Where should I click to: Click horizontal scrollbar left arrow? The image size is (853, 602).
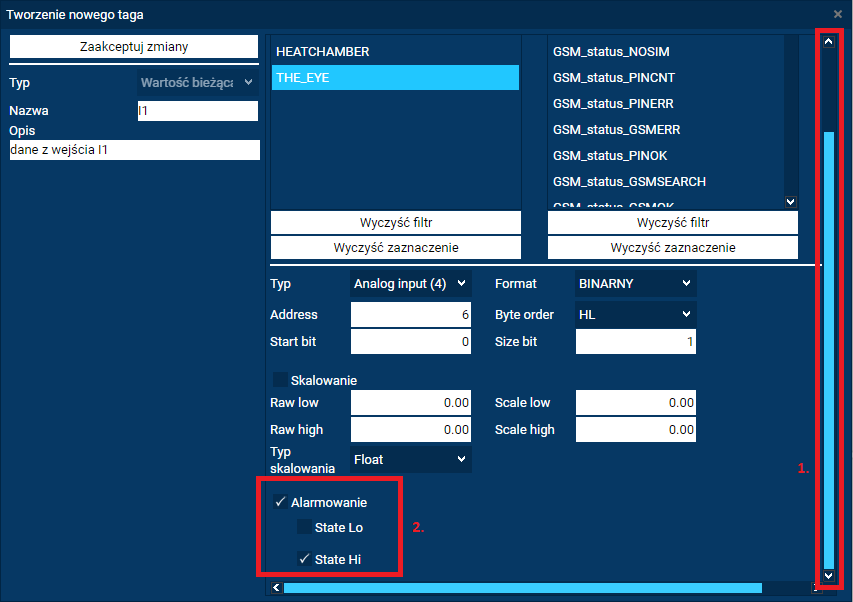tap(275, 588)
